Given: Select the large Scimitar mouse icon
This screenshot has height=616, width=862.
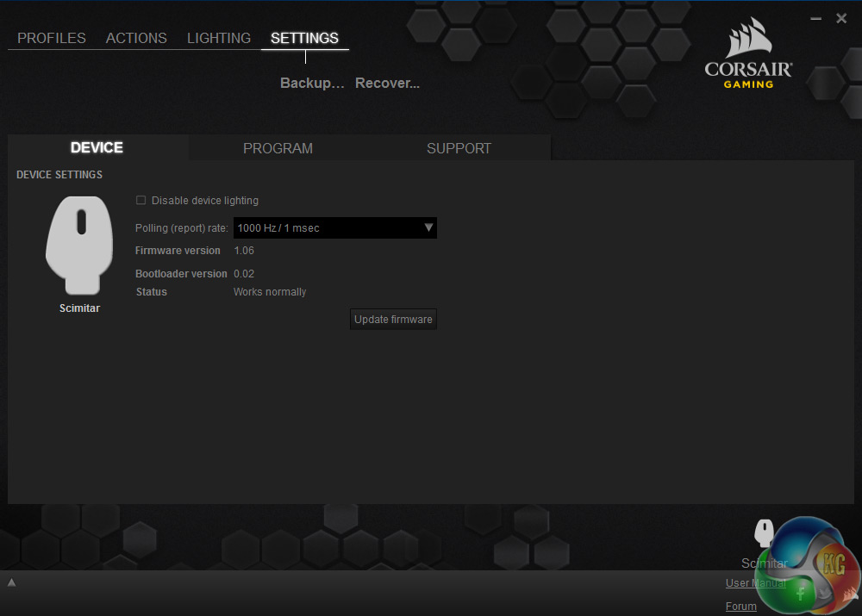Looking at the screenshot, I should coord(79,245).
